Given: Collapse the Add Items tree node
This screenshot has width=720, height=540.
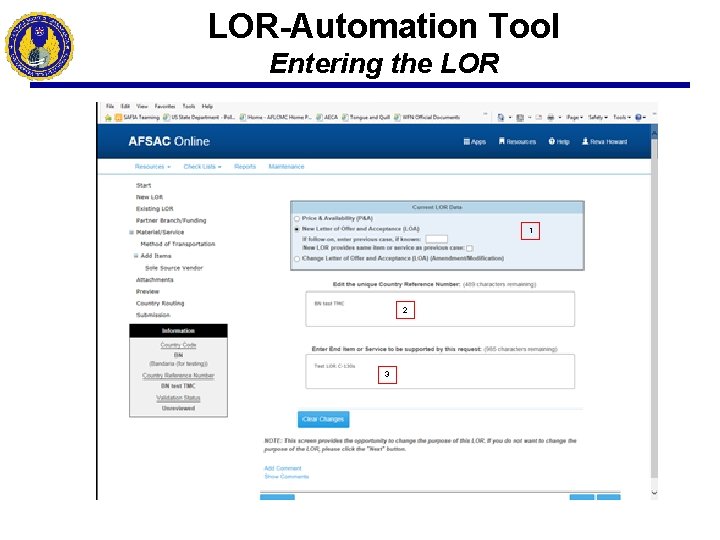Looking at the screenshot, I should click(x=136, y=256).
